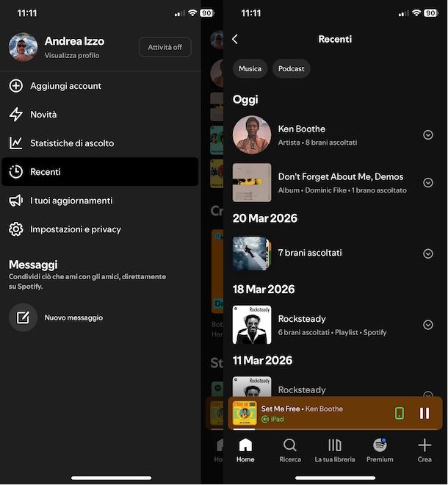448x485 pixels.
Task: Tap the 18 Mar 'Rocksteady' title text
Action: click(302, 319)
